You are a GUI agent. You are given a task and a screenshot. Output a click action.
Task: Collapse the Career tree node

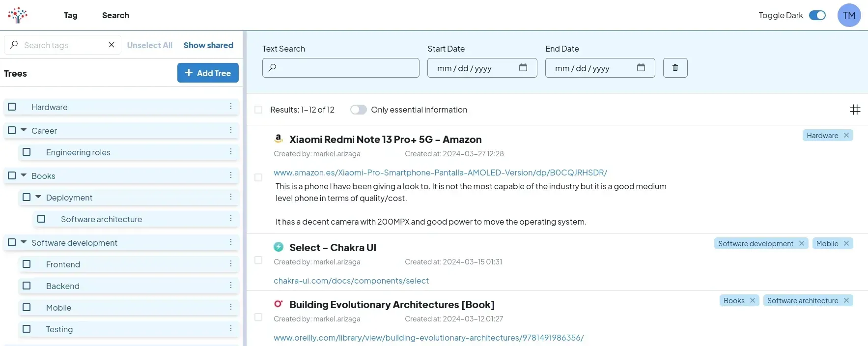tap(24, 130)
